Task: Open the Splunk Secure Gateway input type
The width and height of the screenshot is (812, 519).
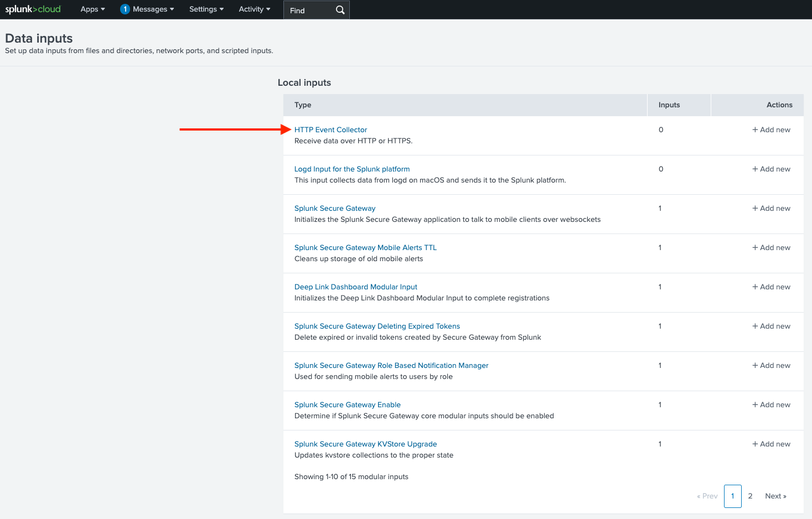Action: (x=335, y=208)
